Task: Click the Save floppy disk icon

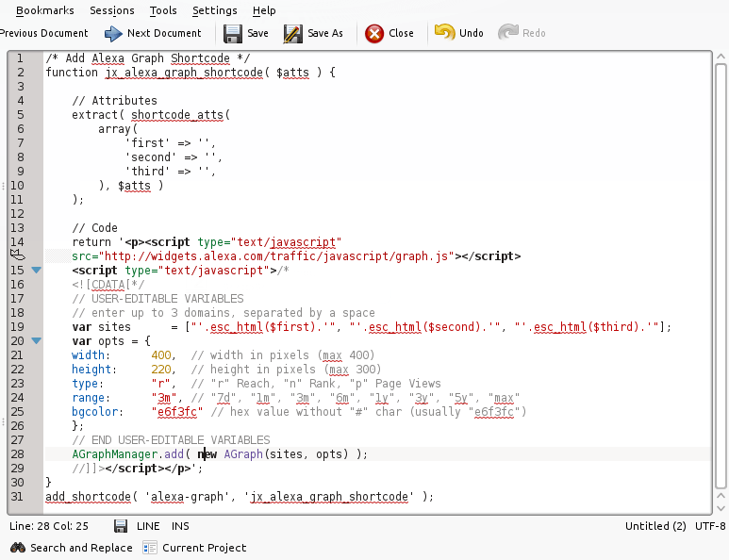Action: [232, 33]
